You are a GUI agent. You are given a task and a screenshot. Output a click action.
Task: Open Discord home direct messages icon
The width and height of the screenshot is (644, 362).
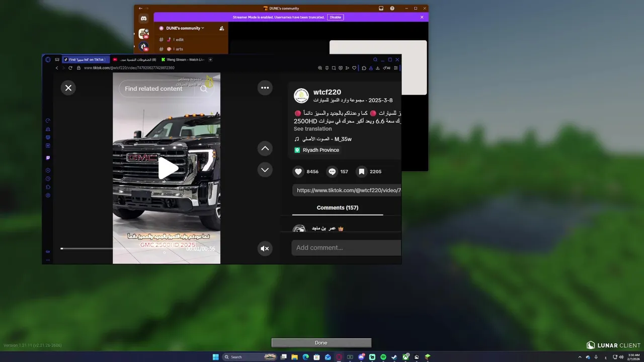click(x=143, y=19)
